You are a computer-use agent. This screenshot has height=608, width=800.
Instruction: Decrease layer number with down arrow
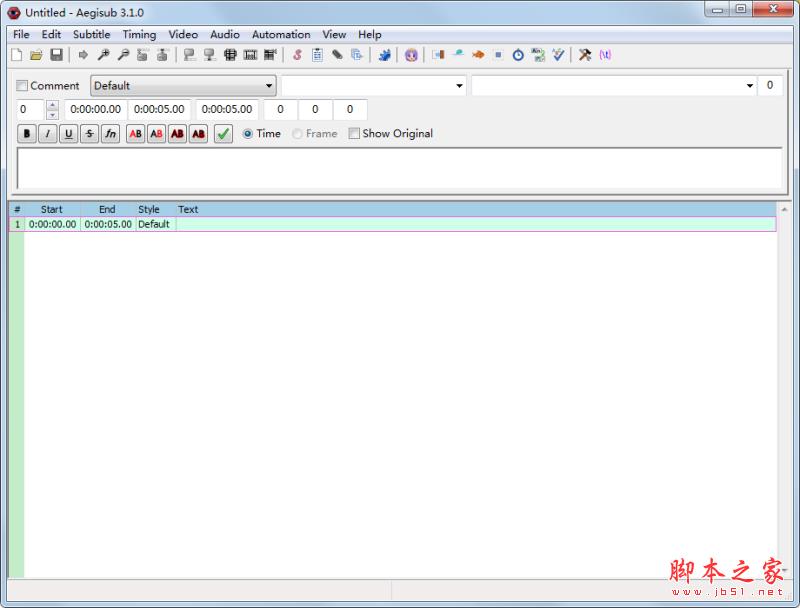[x=52, y=115]
